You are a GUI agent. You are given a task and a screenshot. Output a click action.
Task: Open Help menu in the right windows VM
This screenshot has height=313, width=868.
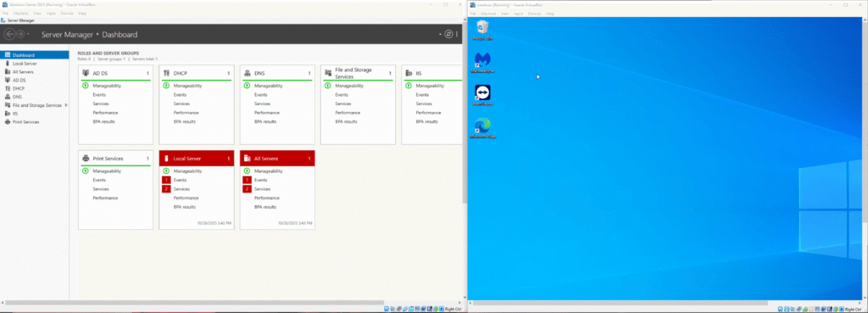click(x=550, y=14)
